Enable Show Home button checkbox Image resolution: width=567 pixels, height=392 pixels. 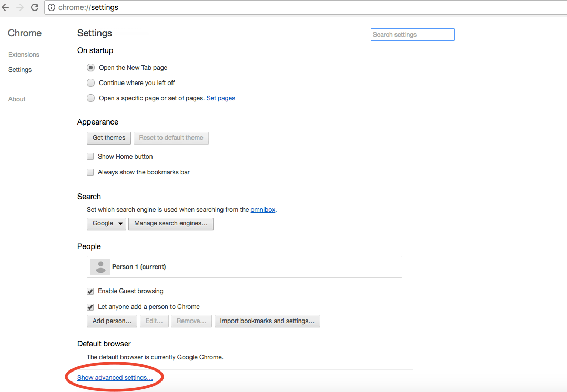click(x=90, y=157)
